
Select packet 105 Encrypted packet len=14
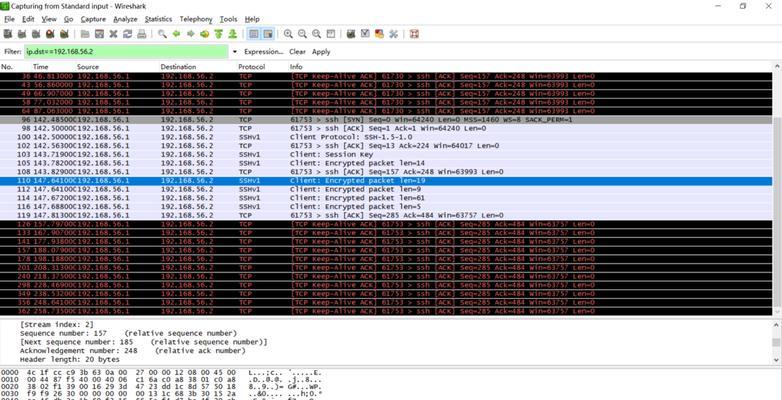[x=386, y=163]
